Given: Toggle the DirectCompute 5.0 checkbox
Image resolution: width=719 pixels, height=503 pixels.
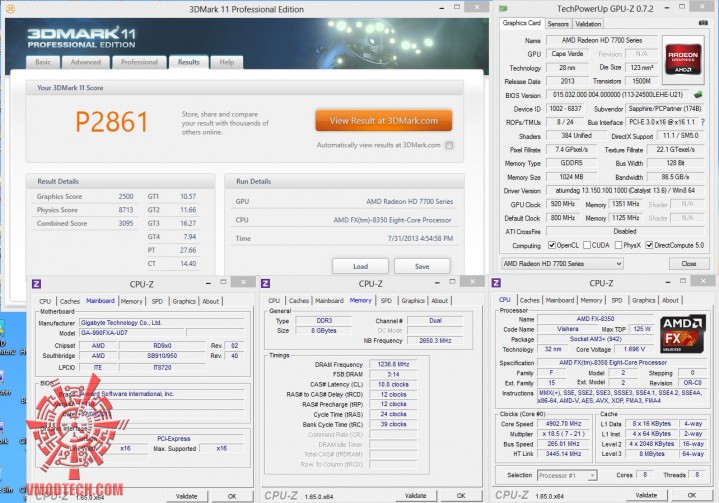Looking at the screenshot, I should point(649,245).
